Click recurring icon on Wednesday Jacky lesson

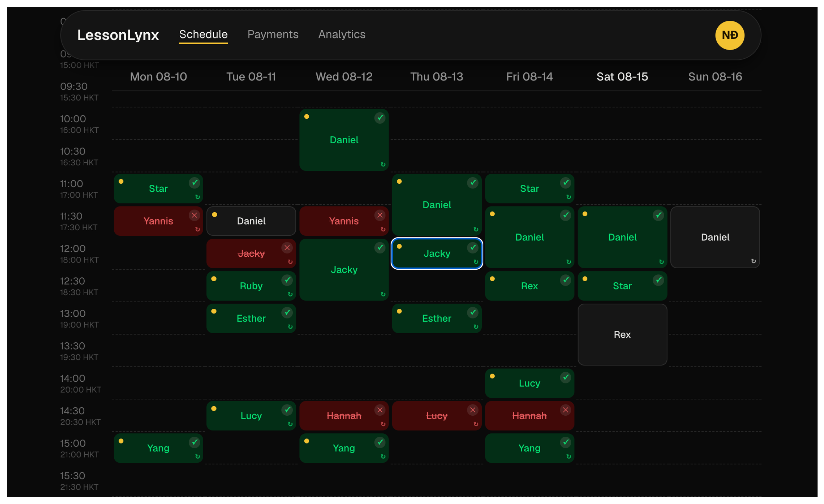coord(383,294)
